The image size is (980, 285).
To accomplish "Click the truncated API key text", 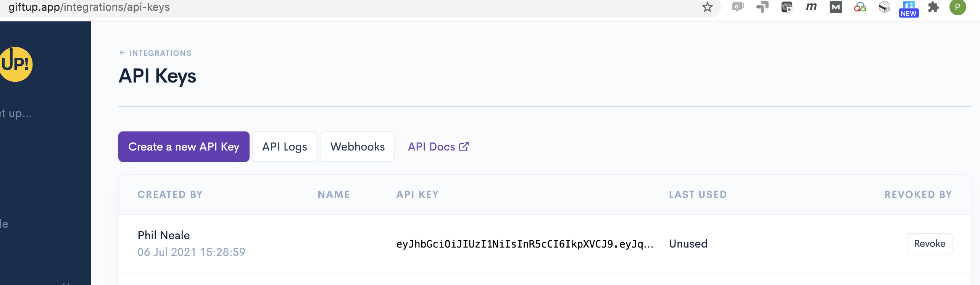I will point(524,244).
